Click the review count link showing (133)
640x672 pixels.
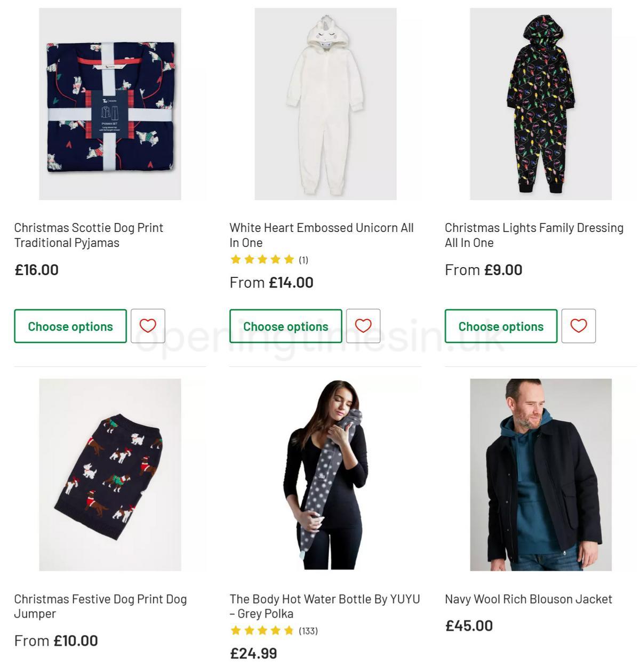308,630
